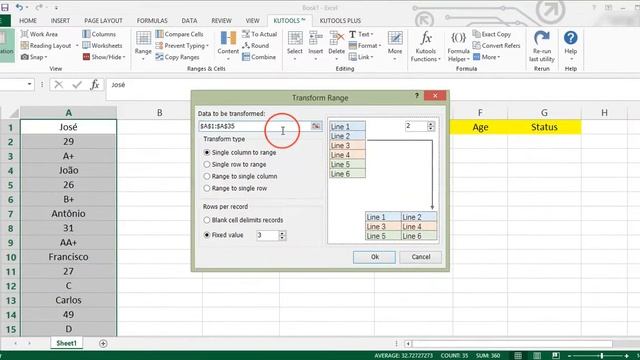Click the horizontal sheet scrollbar
The width and height of the screenshot is (640, 360).
coord(511,344)
